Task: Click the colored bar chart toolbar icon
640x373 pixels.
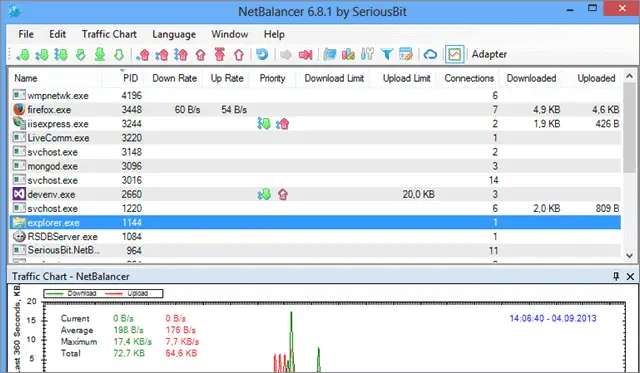Action: 348,54
